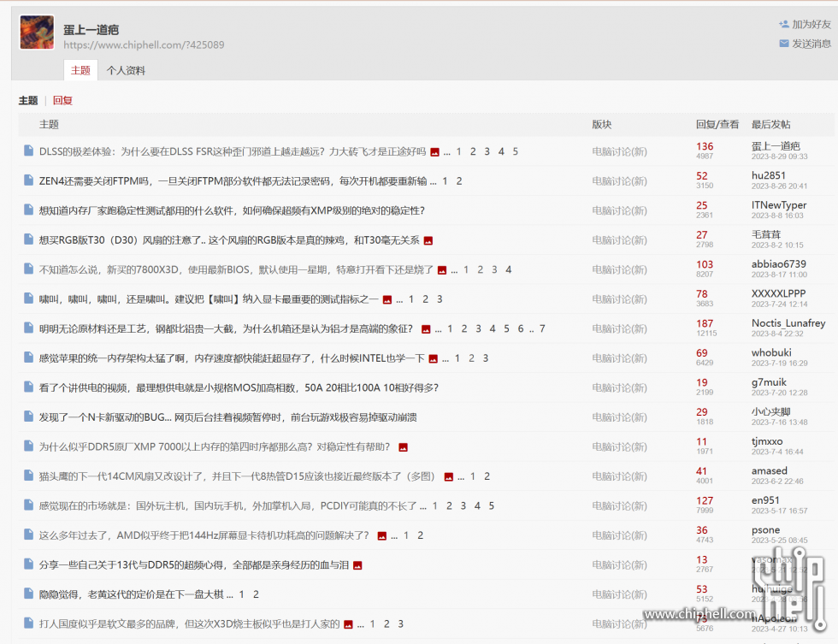Go to page 5 of the DLSS thread

tap(515, 151)
